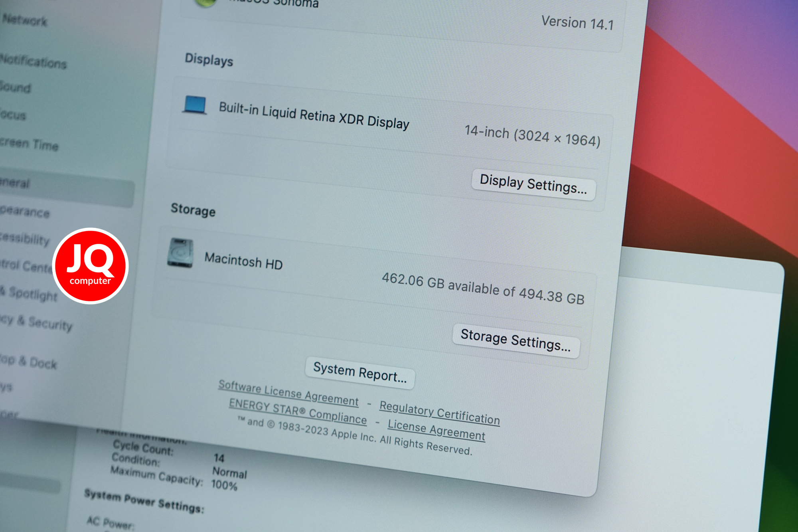
Task: Select Appearance in the sidebar
Action: [x=25, y=211]
